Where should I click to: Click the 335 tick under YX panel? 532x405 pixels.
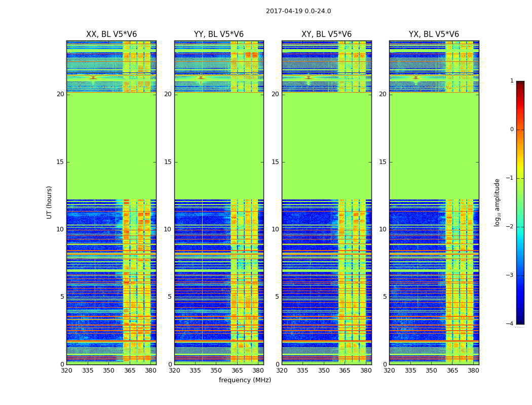pyautogui.click(x=410, y=371)
